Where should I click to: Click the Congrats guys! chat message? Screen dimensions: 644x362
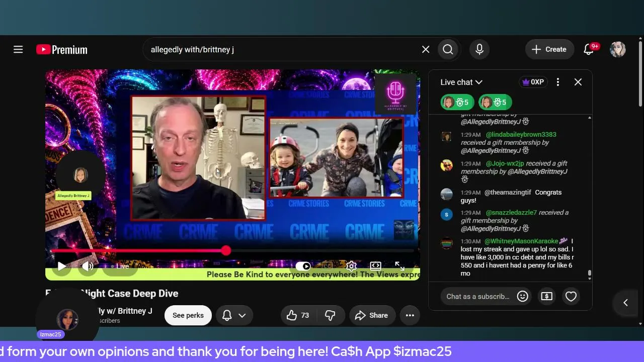point(511,197)
